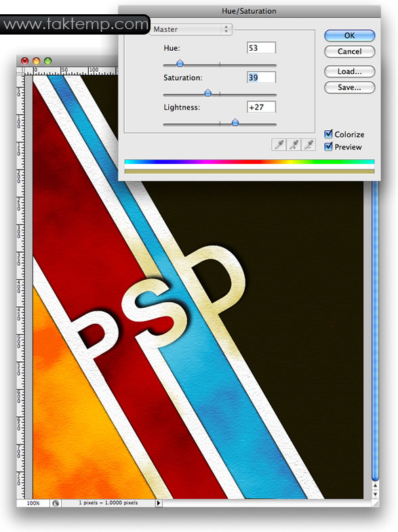Viewport: 398px width, 532px height.
Task: Click the Save... button
Action: [x=349, y=87]
